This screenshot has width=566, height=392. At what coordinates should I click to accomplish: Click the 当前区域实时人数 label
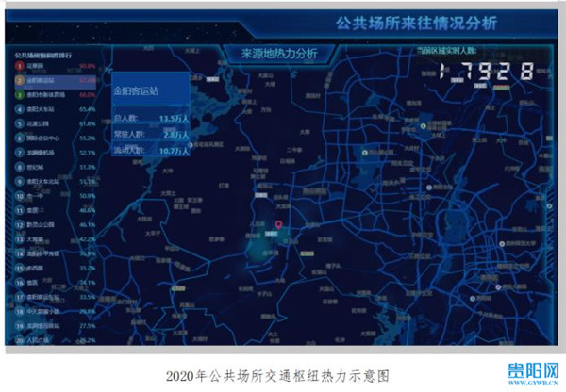[x=446, y=51]
